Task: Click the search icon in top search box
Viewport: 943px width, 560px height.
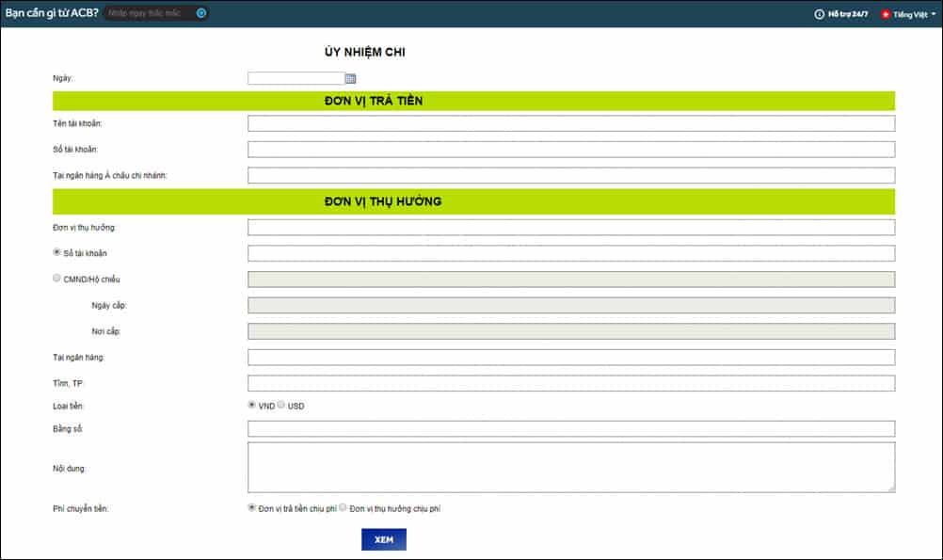Action: point(201,13)
